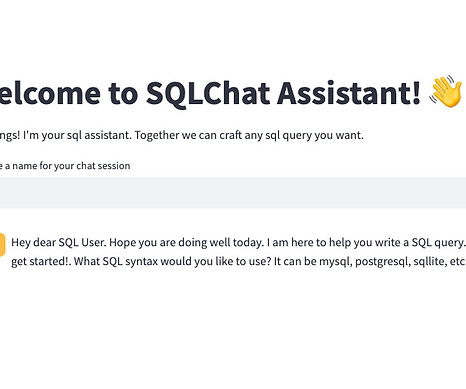The image size is (466, 389).
Task: Click 'I'm your sql assistant' intro text
Action: click(x=77, y=135)
